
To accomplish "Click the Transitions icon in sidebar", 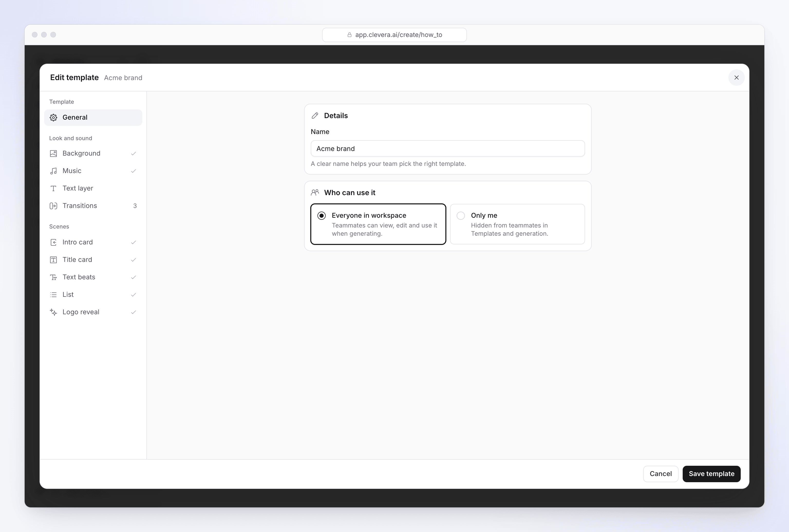I will click(53, 206).
